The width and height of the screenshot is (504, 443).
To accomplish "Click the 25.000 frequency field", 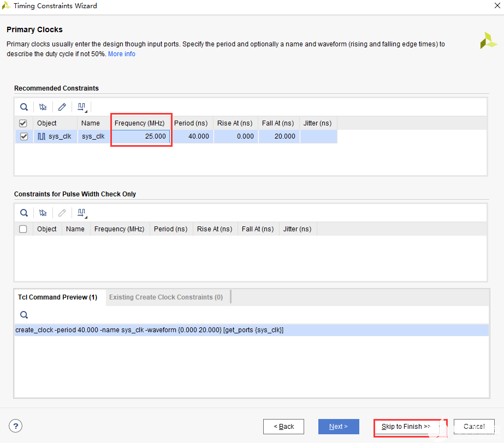I will click(141, 136).
